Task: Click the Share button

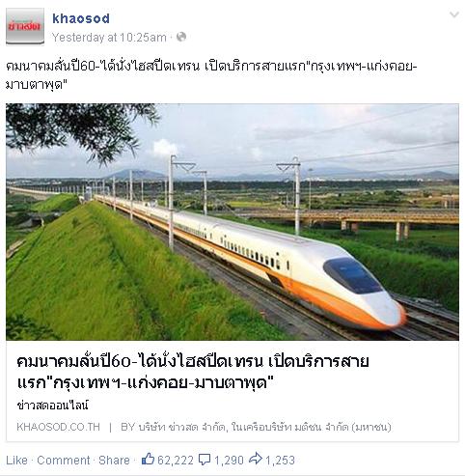Action: [x=114, y=460]
